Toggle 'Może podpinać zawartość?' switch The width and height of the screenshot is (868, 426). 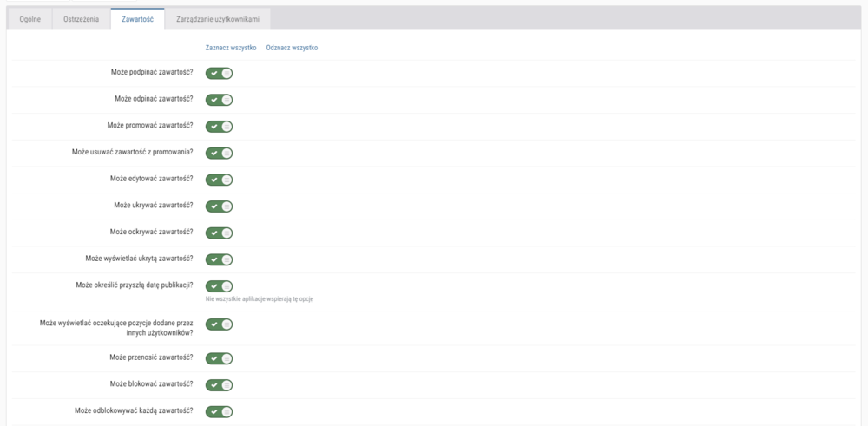tap(219, 74)
